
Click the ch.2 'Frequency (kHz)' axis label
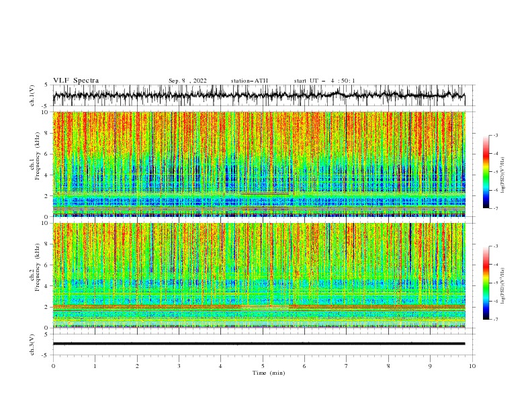click(x=38, y=267)
